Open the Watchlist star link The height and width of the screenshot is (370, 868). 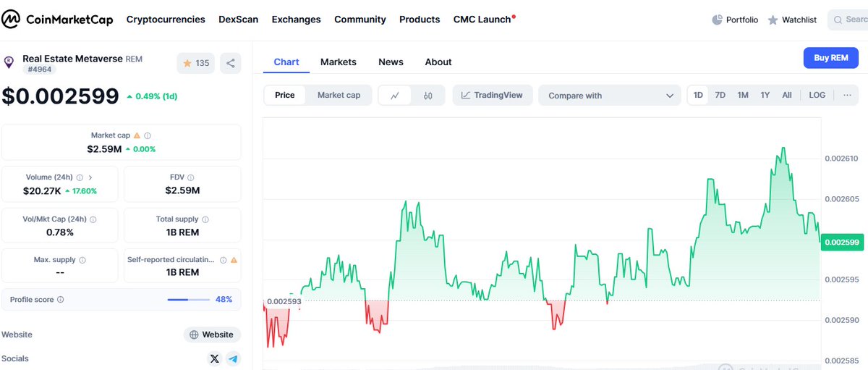pyautogui.click(x=792, y=20)
